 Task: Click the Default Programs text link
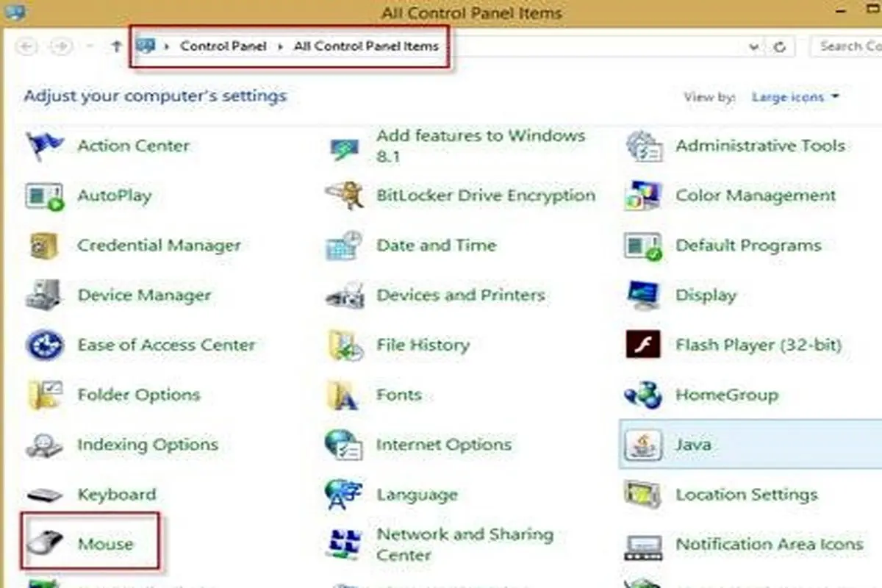[748, 245]
